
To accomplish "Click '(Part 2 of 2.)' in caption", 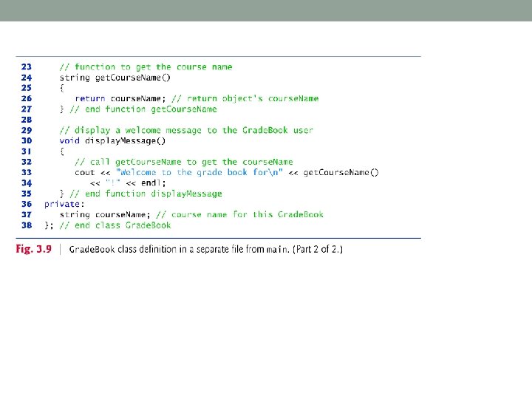I will [318, 250].
